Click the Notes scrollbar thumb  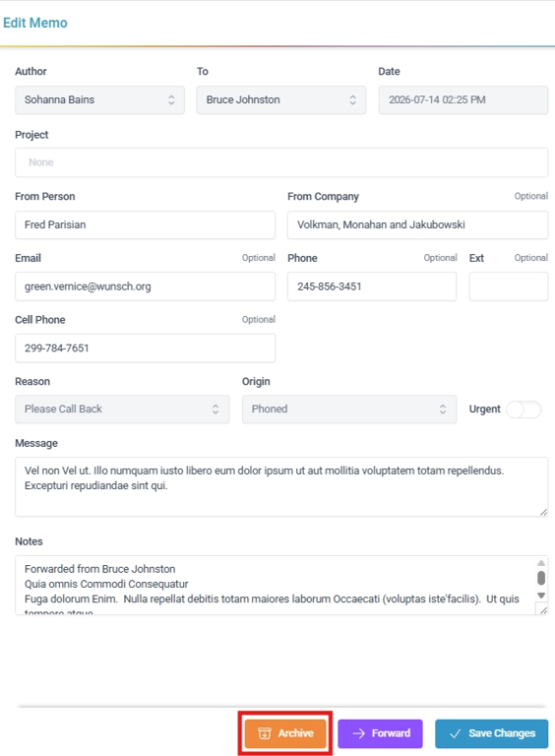point(541,578)
